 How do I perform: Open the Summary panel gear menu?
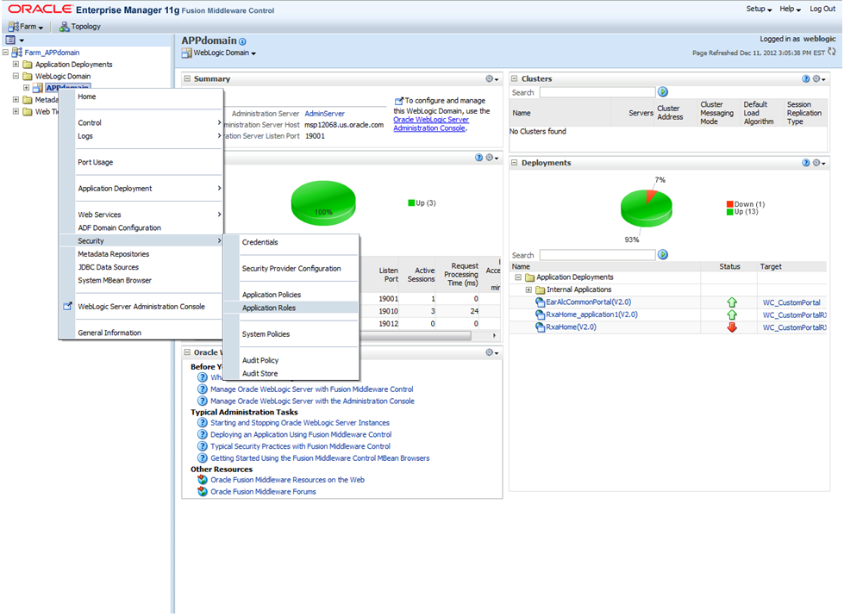tap(491, 78)
